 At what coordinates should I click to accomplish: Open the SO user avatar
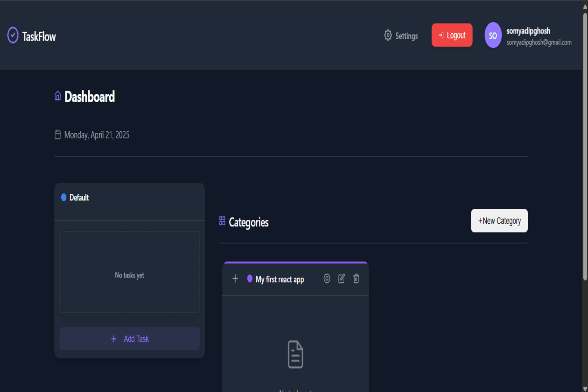click(493, 35)
